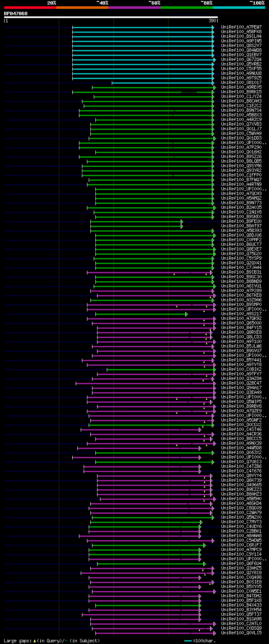Open the UniRef100_Q67204 entry
Screen dimensions: 269x644
pos(241,59)
